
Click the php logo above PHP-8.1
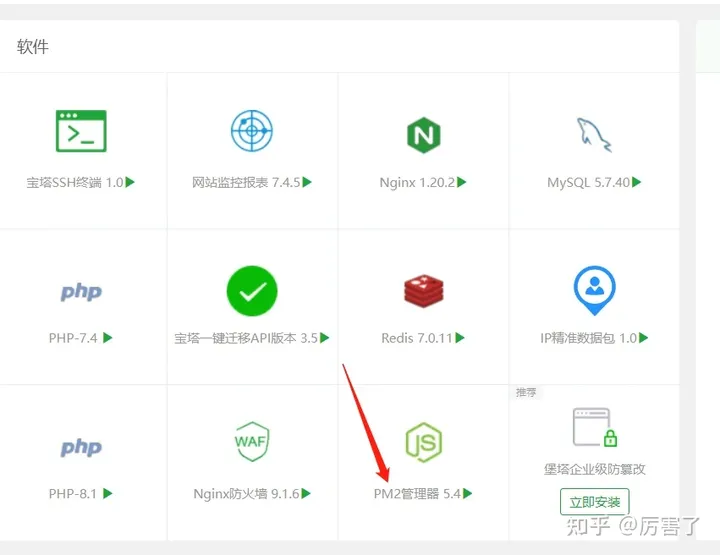[x=81, y=447]
